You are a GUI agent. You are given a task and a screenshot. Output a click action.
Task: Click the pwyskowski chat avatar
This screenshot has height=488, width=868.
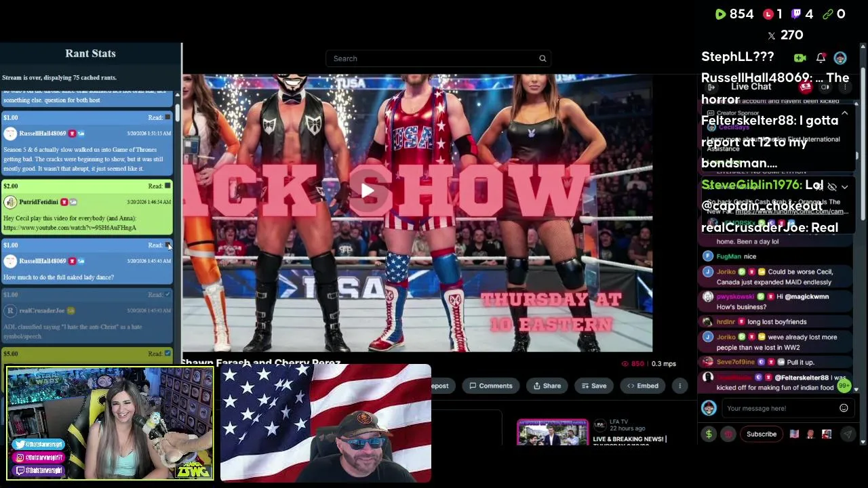coord(708,297)
